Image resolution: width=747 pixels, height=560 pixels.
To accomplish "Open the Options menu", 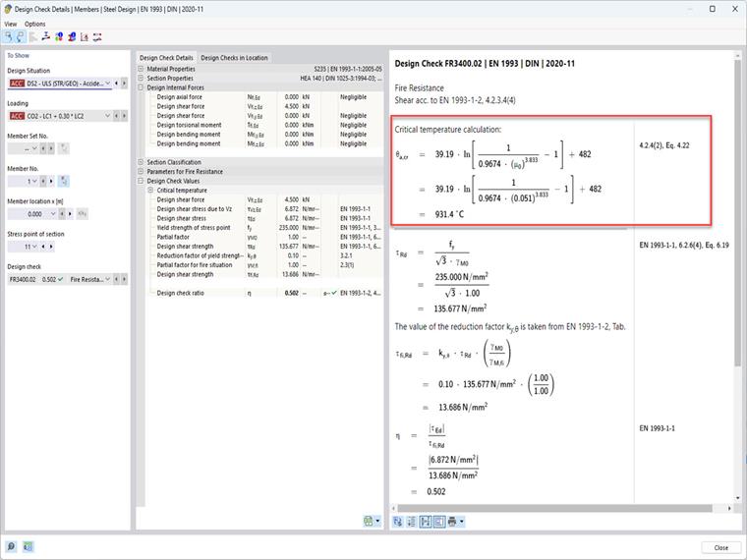I will click(x=34, y=24).
